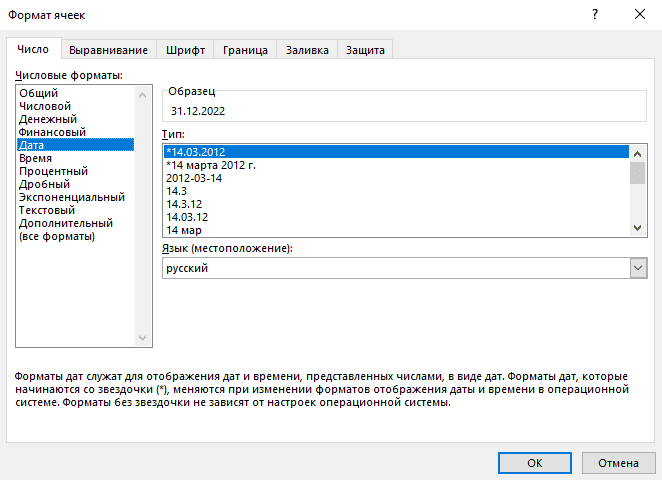
Task: Switch to the Выравнивание tab
Action: click(110, 49)
